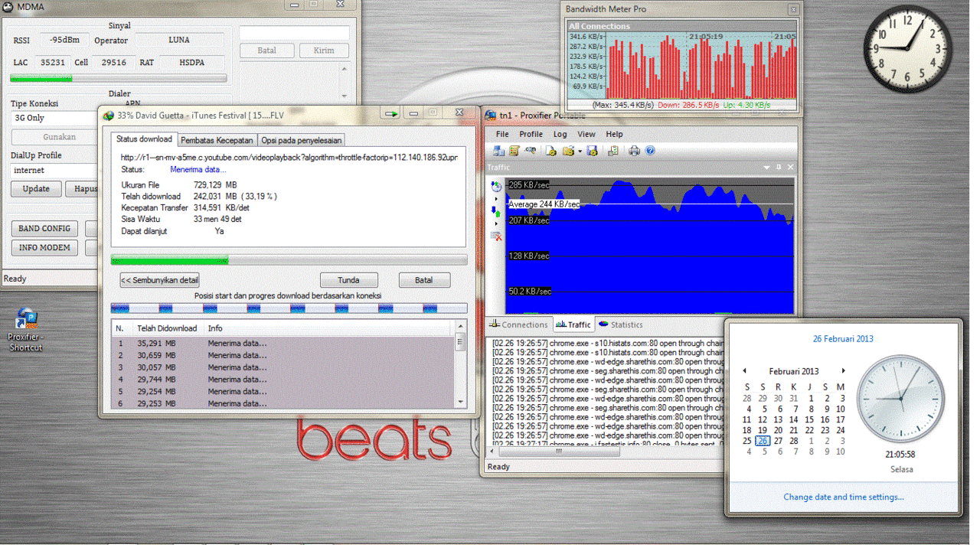Click scroll down arrow of the connections list
This screenshot has height=551, width=980.
(x=461, y=402)
